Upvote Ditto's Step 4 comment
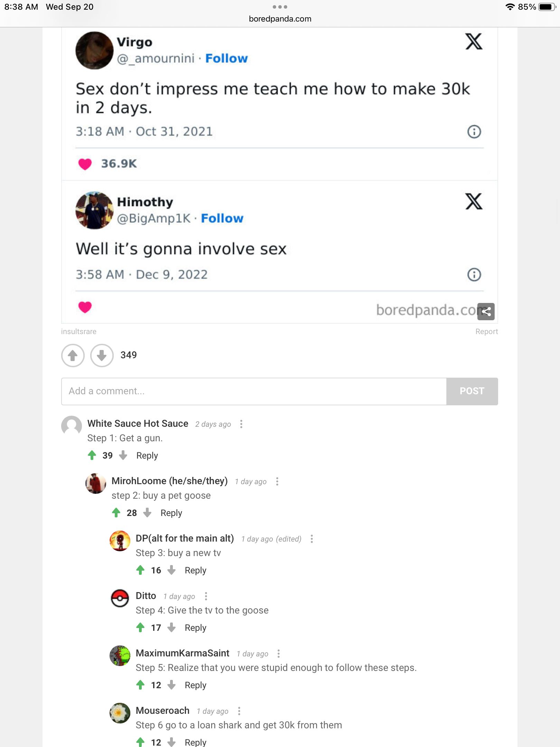 pyautogui.click(x=140, y=628)
